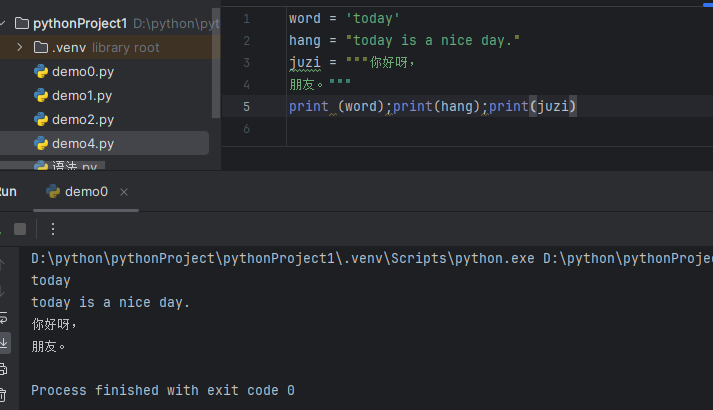Click line number 5 in the gutter
The image size is (713, 410).
(x=246, y=107)
